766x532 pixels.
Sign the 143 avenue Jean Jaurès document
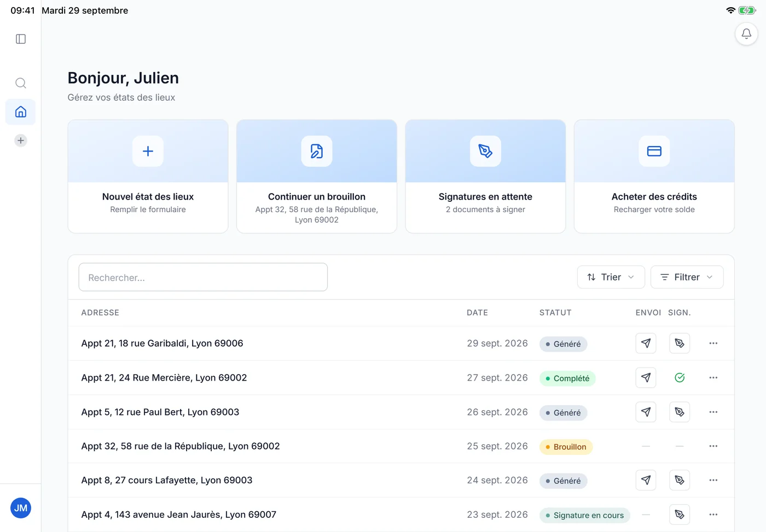(680, 515)
